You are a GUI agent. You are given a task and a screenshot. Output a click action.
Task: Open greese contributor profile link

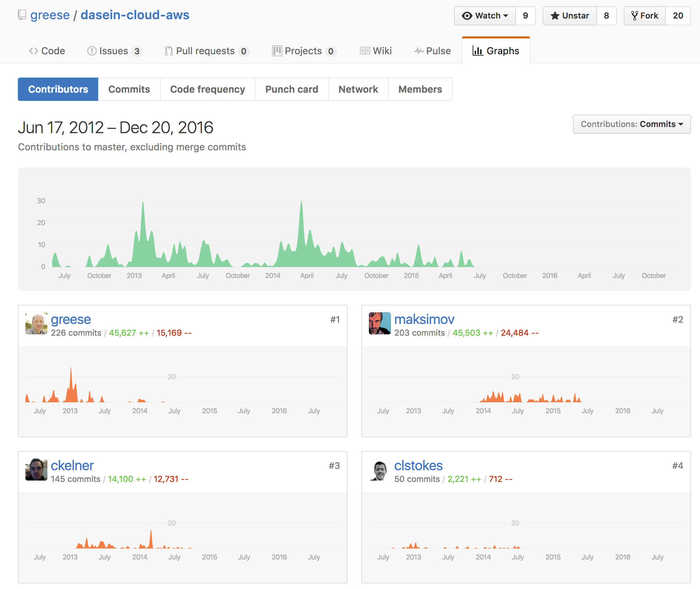click(71, 320)
